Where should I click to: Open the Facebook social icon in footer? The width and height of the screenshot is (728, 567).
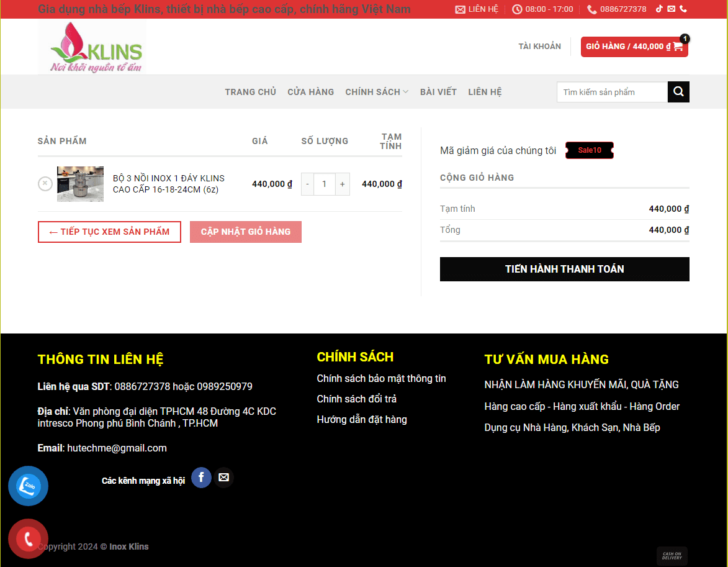click(201, 478)
